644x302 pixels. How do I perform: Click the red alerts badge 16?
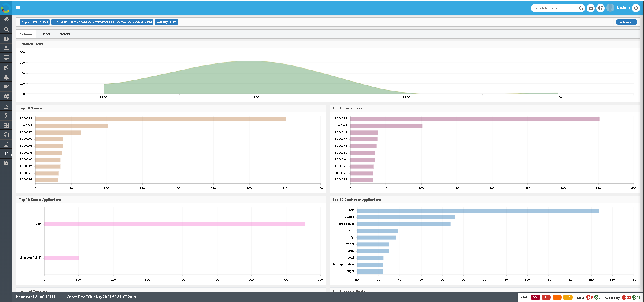pos(546,298)
